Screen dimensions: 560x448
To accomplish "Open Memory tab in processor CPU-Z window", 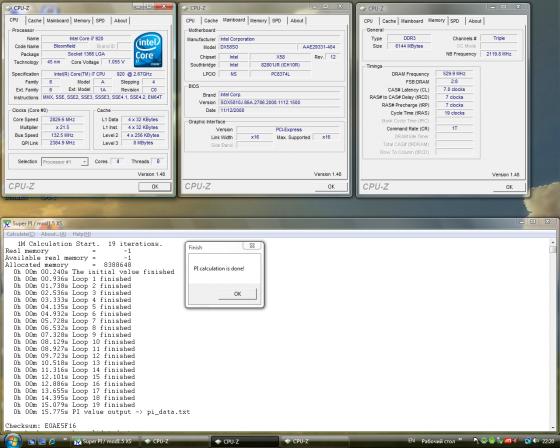I will click(82, 21).
